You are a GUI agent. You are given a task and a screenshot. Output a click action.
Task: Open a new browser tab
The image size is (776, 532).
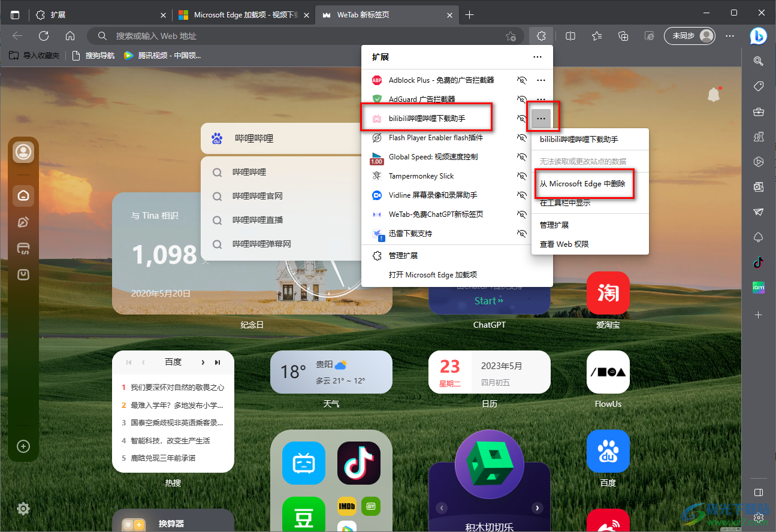[x=469, y=15]
